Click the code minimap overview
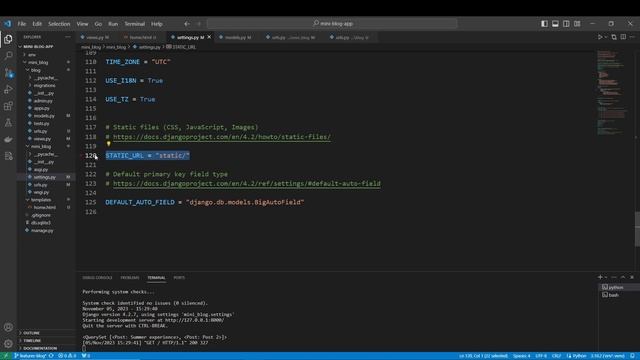 coord(611,93)
